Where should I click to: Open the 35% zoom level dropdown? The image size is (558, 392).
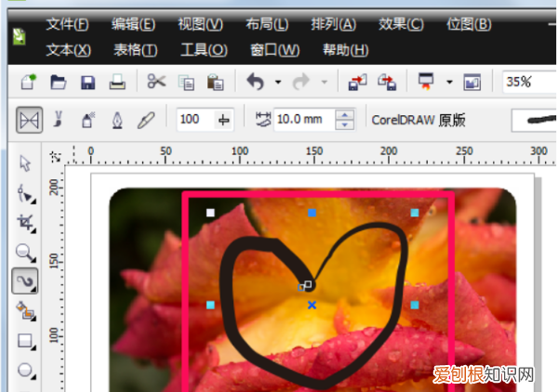click(x=530, y=83)
